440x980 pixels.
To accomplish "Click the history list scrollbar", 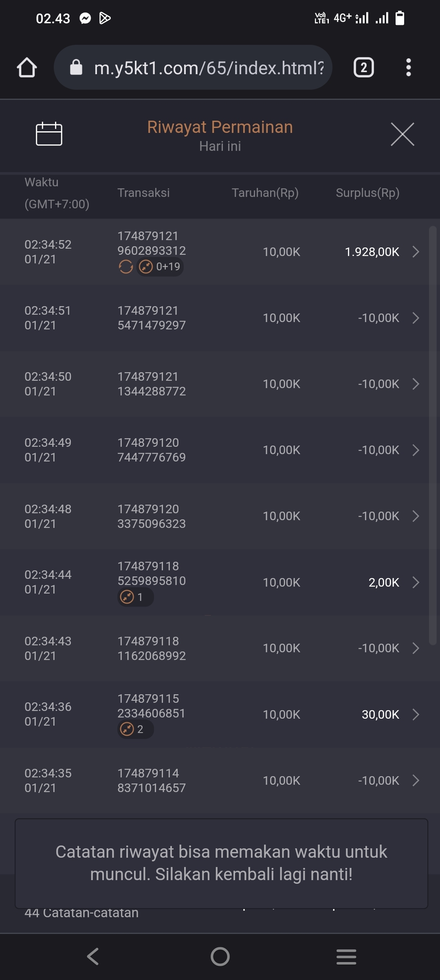I will pyautogui.click(x=433, y=435).
